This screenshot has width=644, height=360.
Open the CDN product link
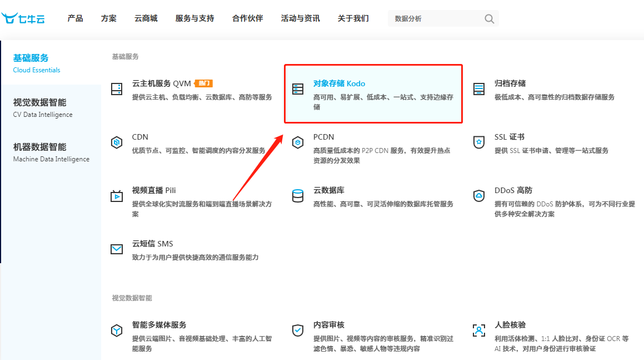pyautogui.click(x=140, y=137)
